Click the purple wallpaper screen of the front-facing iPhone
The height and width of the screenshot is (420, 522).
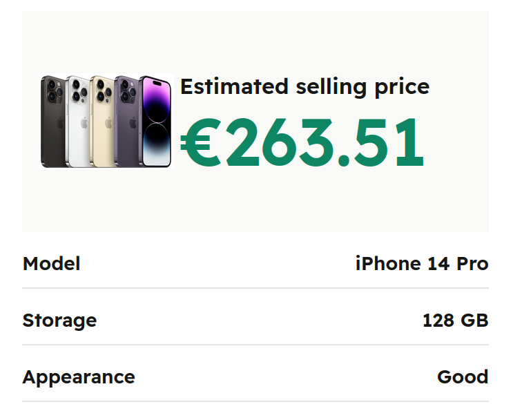[156, 104]
